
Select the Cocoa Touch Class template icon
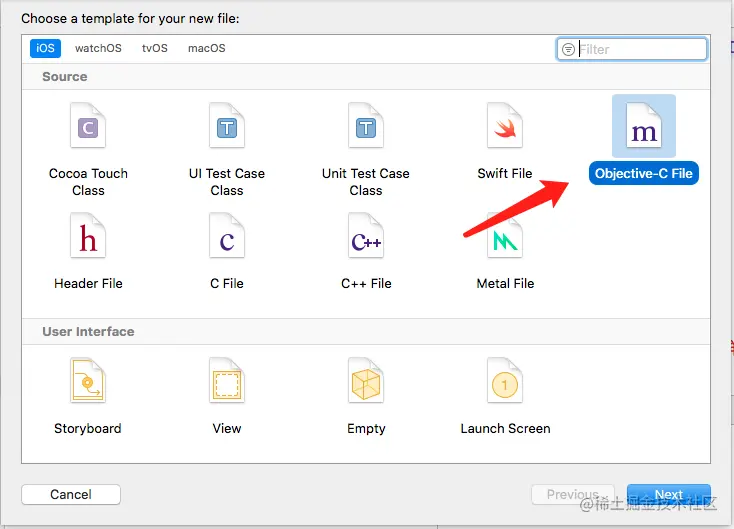tap(88, 125)
